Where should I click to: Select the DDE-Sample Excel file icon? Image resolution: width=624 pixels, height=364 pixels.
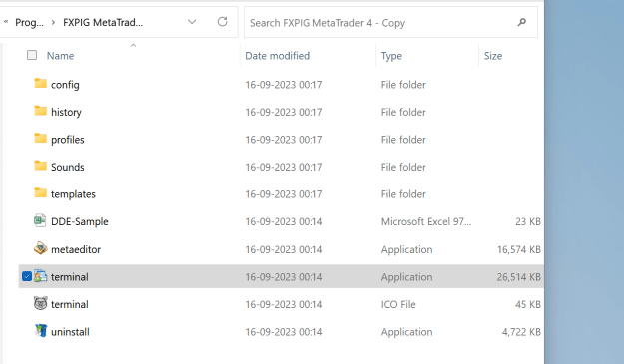(x=40, y=221)
